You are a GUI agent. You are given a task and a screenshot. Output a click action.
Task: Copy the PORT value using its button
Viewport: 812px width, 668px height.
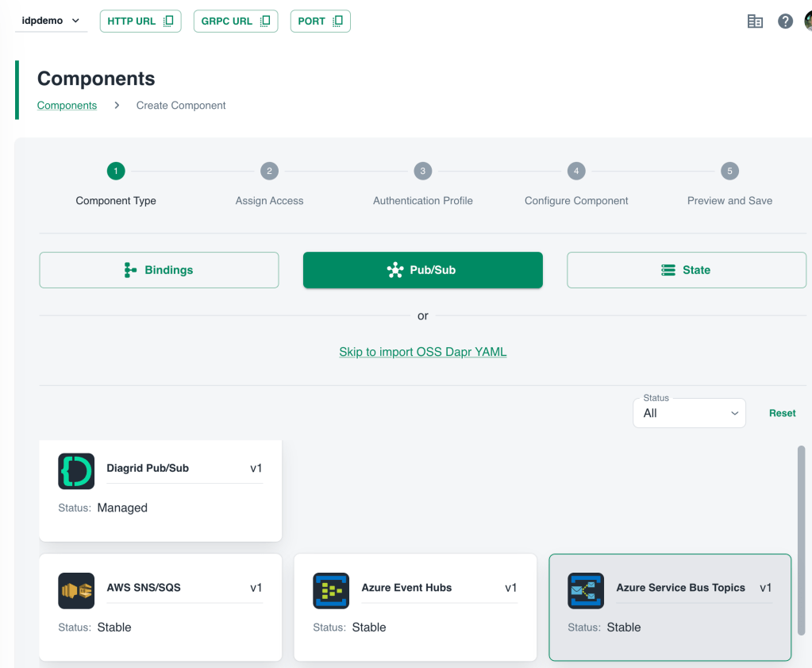coord(320,21)
